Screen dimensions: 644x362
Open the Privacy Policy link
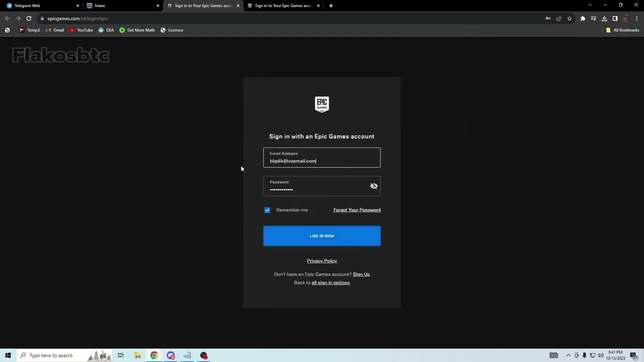[x=322, y=261]
